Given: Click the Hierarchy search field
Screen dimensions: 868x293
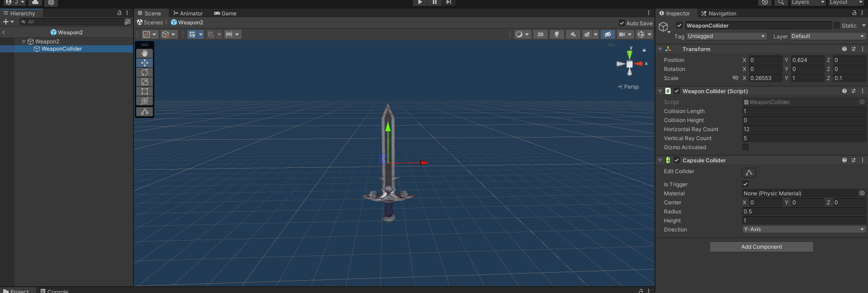Looking at the screenshot, I should (71, 22).
